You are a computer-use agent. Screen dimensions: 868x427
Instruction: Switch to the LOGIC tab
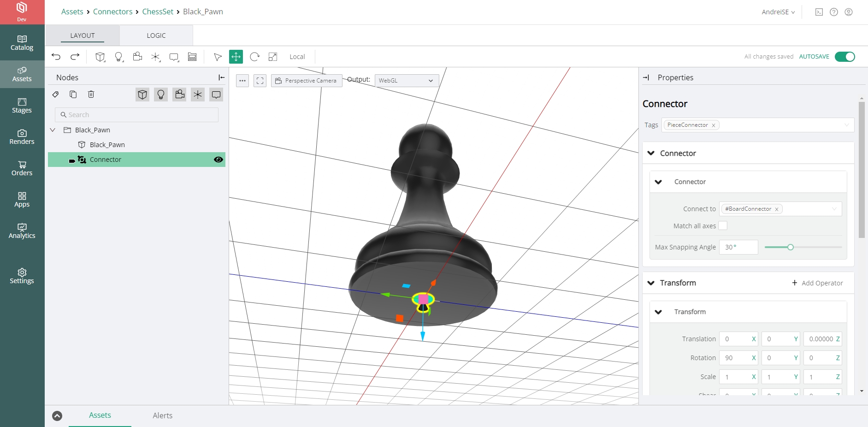[x=156, y=36]
